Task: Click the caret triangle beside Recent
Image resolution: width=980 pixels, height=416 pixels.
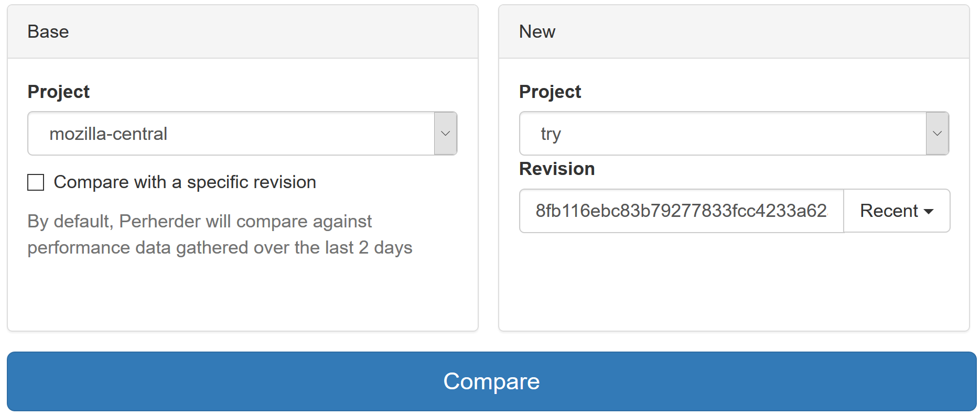Action: (x=929, y=212)
